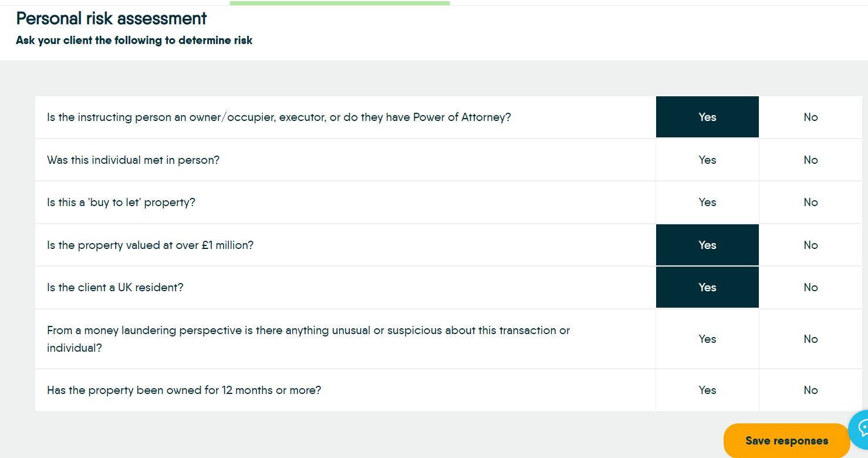This screenshot has width=868, height=458.
Task: Select Yes for owned 12 months or more
Action: click(707, 390)
